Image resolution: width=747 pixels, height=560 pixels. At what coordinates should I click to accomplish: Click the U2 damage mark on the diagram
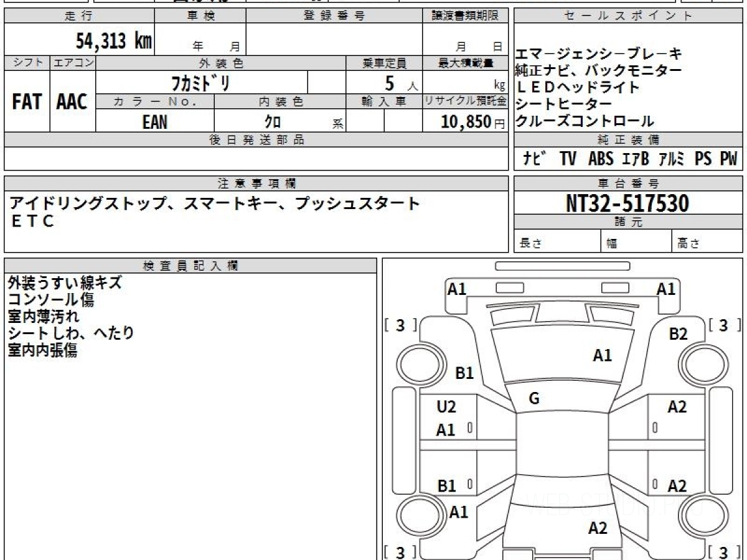click(446, 408)
